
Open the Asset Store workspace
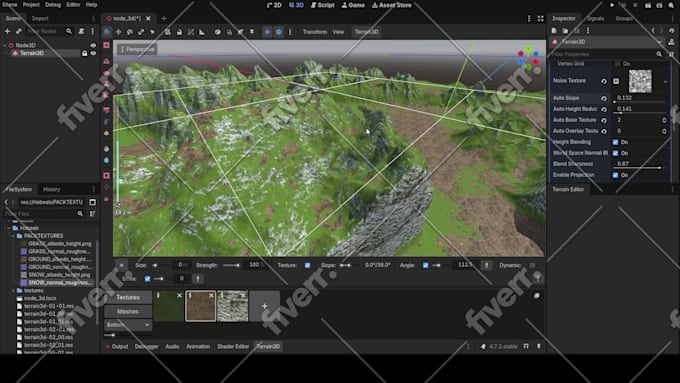point(392,5)
